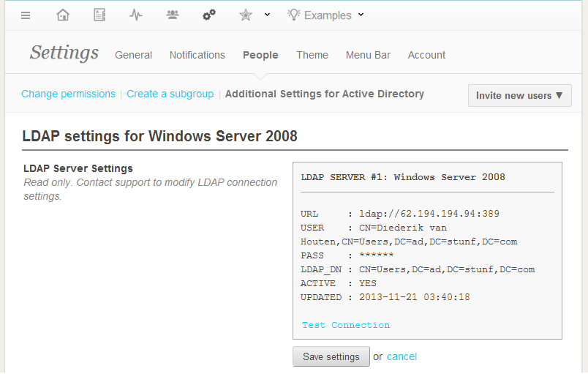Click the LDAP_DN value line
The width and height of the screenshot is (588, 374).
(418, 270)
